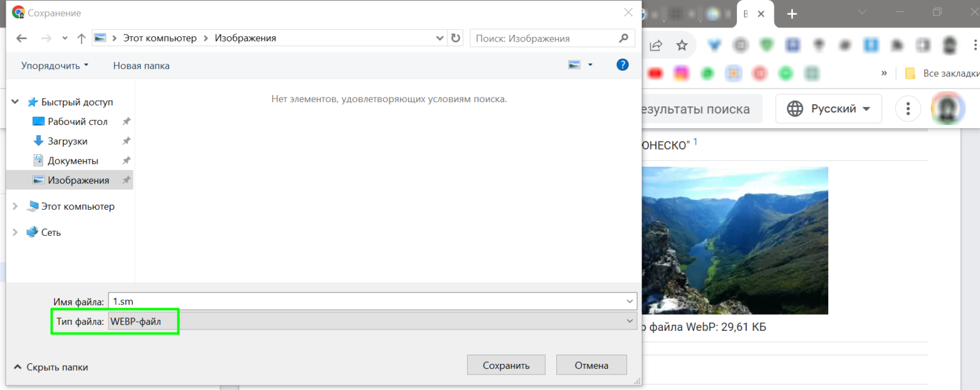Share this page icon in address bar
Image resolution: width=980 pixels, height=390 pixels.
click(x=655, y=45)
